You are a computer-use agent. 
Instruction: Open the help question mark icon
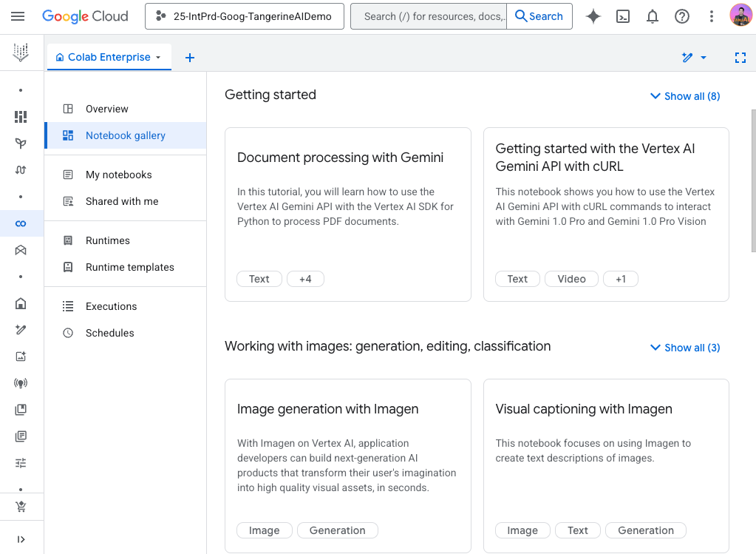682,16
